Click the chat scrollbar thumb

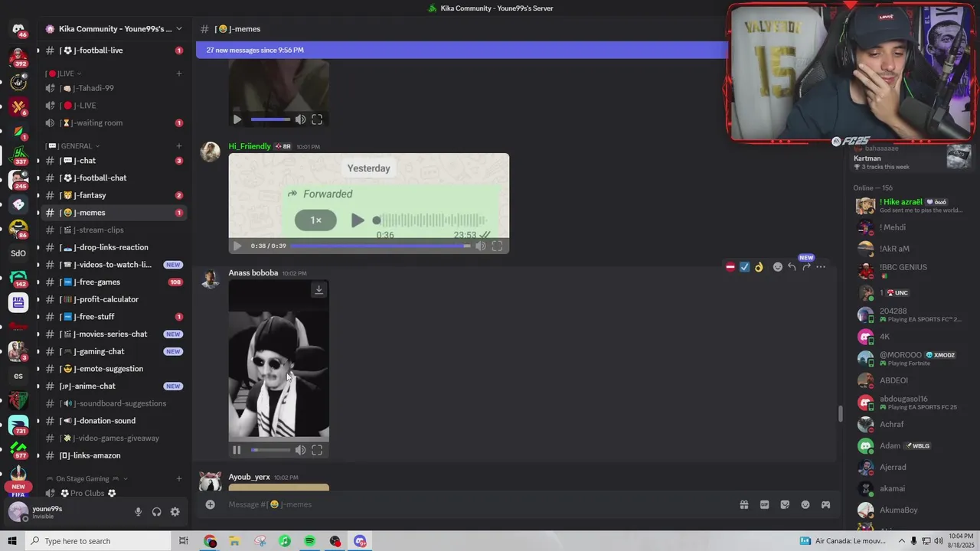[840, 413]
